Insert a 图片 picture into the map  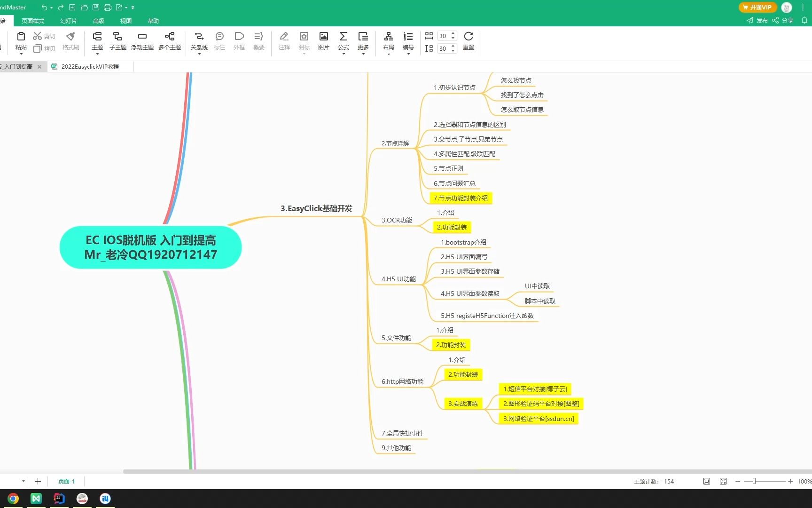coord(324,41)
